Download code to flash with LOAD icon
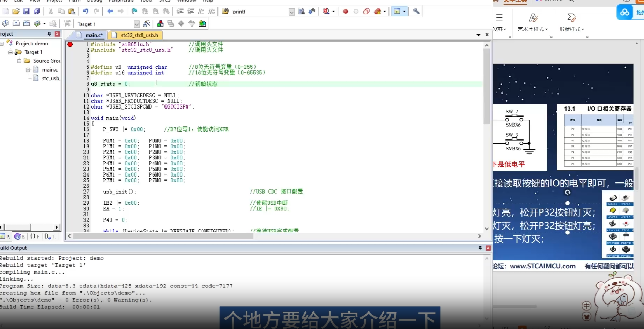 click(x=67, y=23)
